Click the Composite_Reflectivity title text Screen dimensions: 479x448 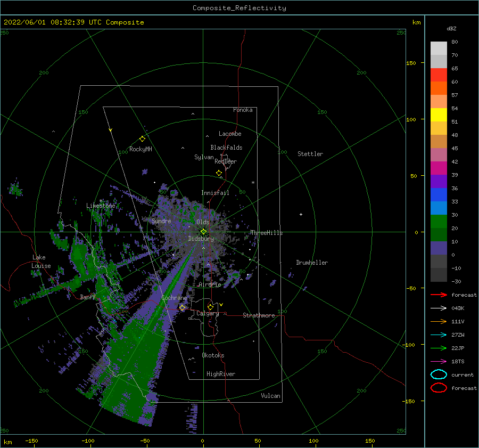[240, 8]
